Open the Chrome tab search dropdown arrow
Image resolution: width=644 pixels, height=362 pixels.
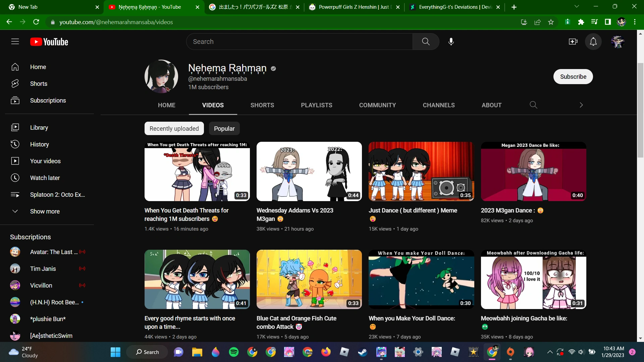[577, 7]
